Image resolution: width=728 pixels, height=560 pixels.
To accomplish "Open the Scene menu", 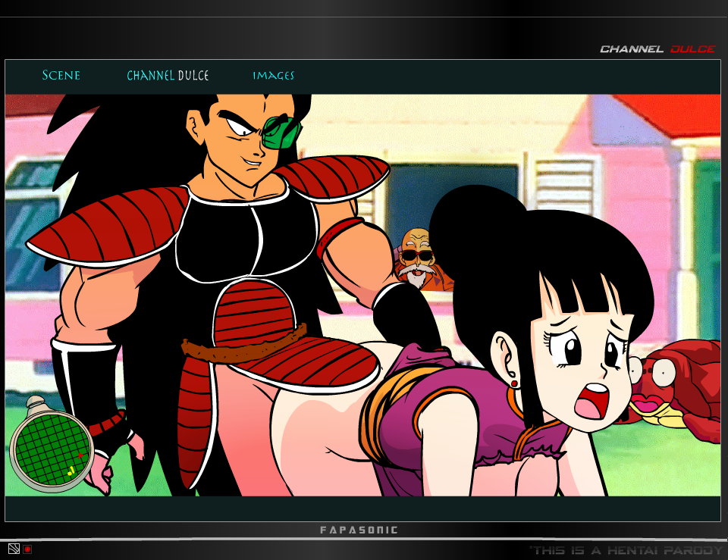I will point(61,75).
